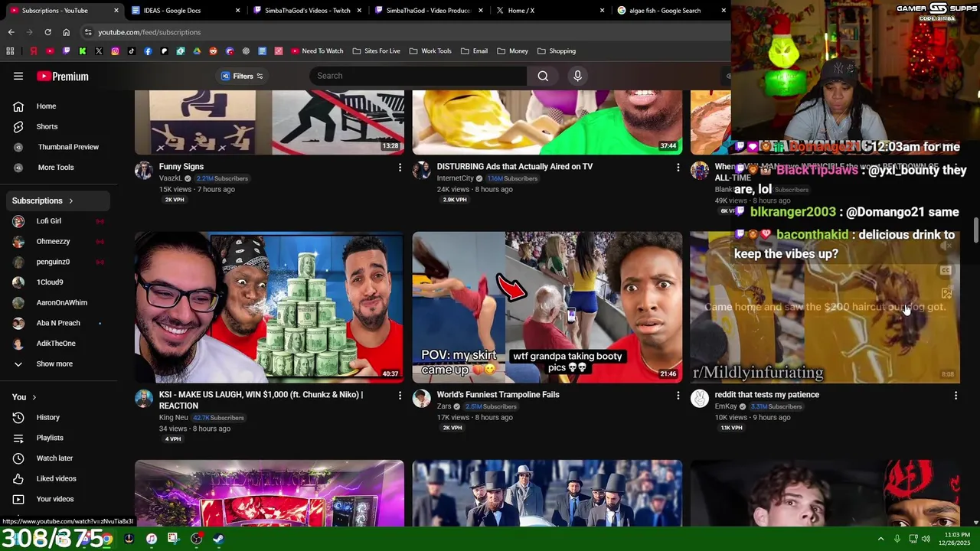Open Steam from the taskbar
The image size is (980, 551).
218,539
